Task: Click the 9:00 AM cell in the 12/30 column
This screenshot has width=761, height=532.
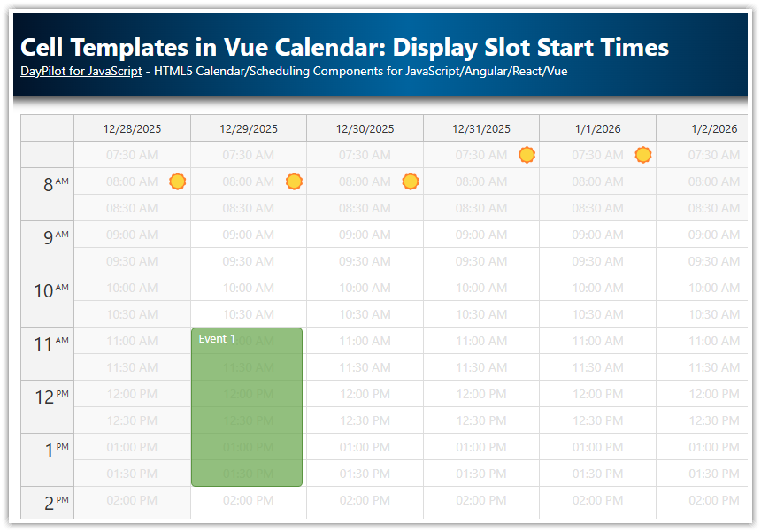Action: (365, 234)
